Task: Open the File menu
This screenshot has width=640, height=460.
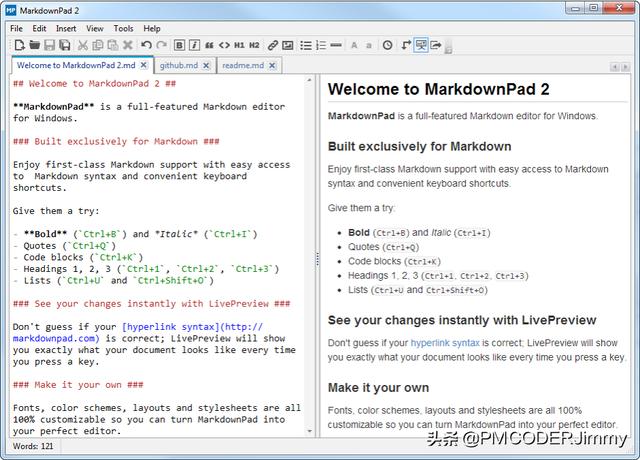Action: tap(16, 29)
